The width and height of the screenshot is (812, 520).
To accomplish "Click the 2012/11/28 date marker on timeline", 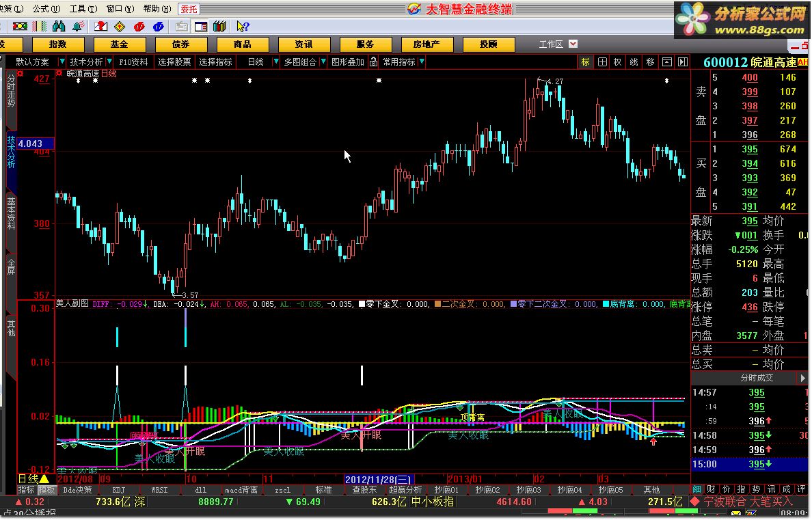I will click(x=379, y=480).
